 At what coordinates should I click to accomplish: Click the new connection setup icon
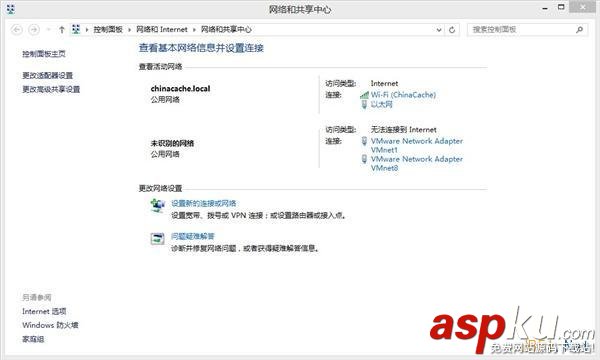pos(157,206)
